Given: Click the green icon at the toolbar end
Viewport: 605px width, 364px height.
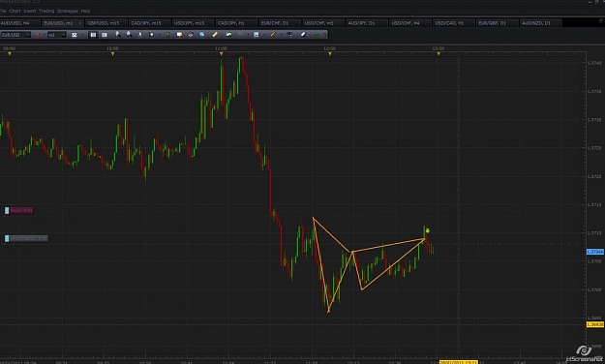Looking at the screenshot, I should (316, 35).
